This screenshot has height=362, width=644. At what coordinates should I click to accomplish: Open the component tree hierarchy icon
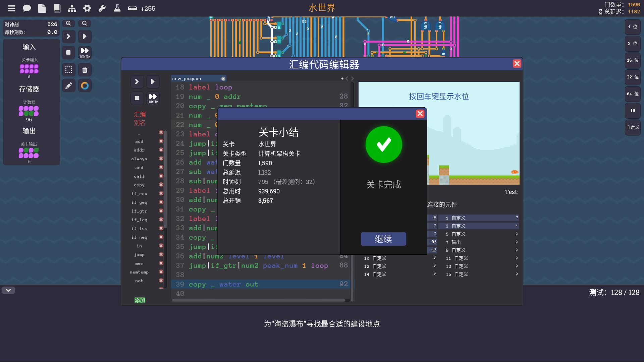pos(72,8)
